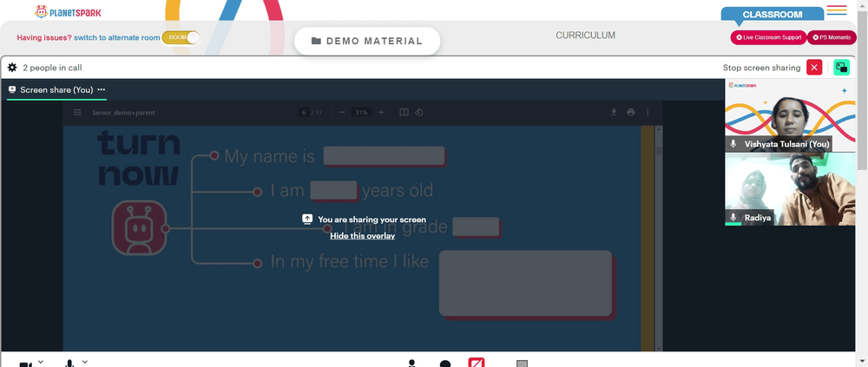
Task: Click the PlanetSpark logo
Action: pyautogui.click(x=68, y=11)
